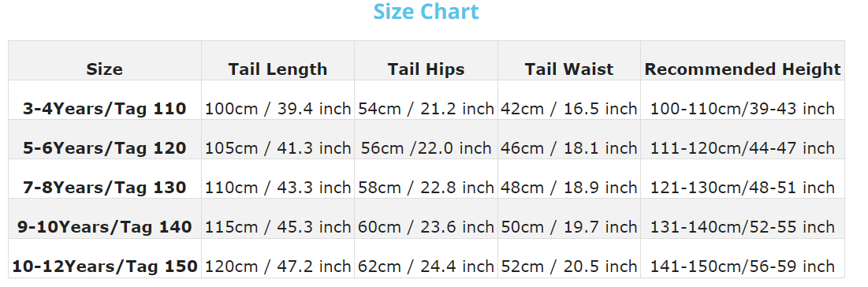Screen dimensions: 868x287
Task: Click the 100cm / 39.4 inch cell
Action: click(x=278, y=109)
